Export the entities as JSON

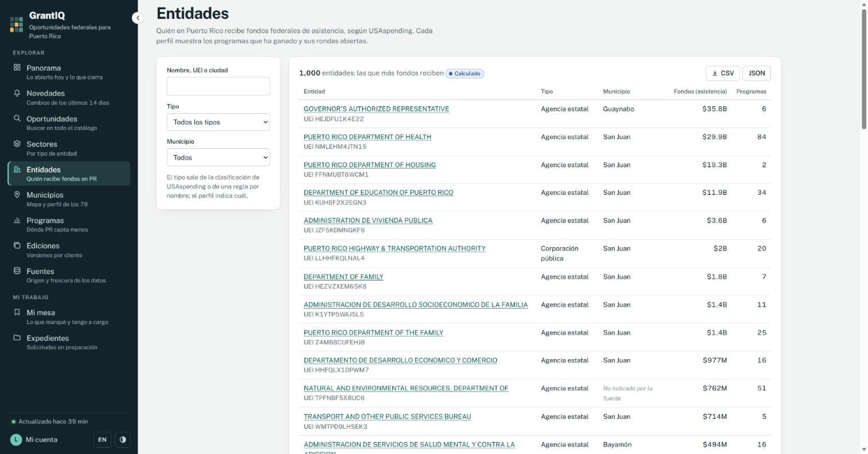point(757,73)
